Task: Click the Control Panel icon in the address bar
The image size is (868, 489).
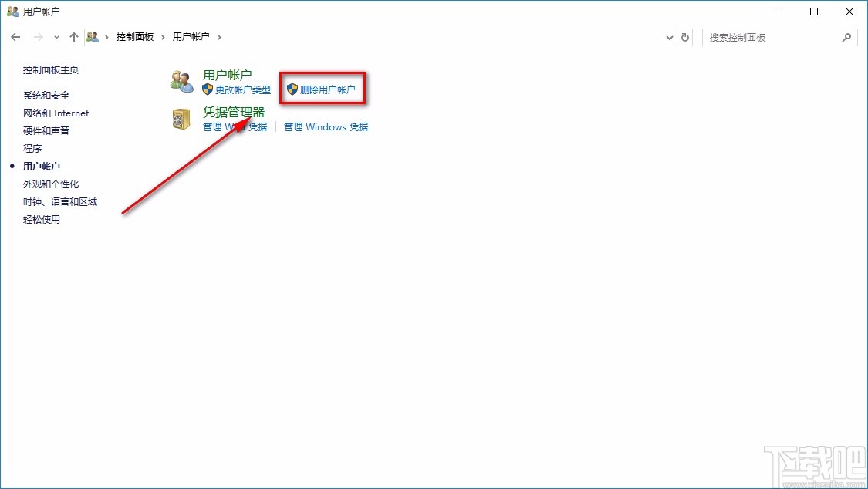Action: pyautogui.click(x=92, y=36)
